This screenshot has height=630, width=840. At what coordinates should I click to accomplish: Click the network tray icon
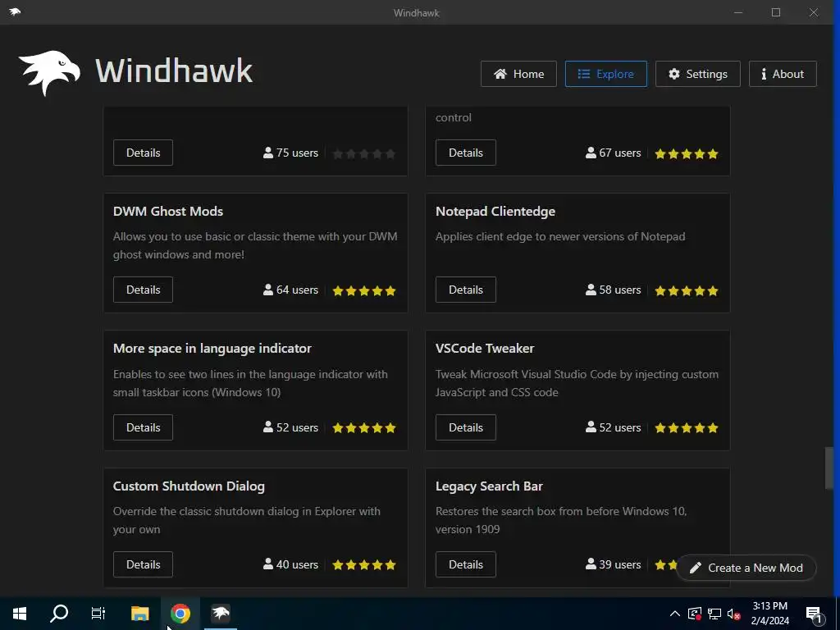click(714, 614)
